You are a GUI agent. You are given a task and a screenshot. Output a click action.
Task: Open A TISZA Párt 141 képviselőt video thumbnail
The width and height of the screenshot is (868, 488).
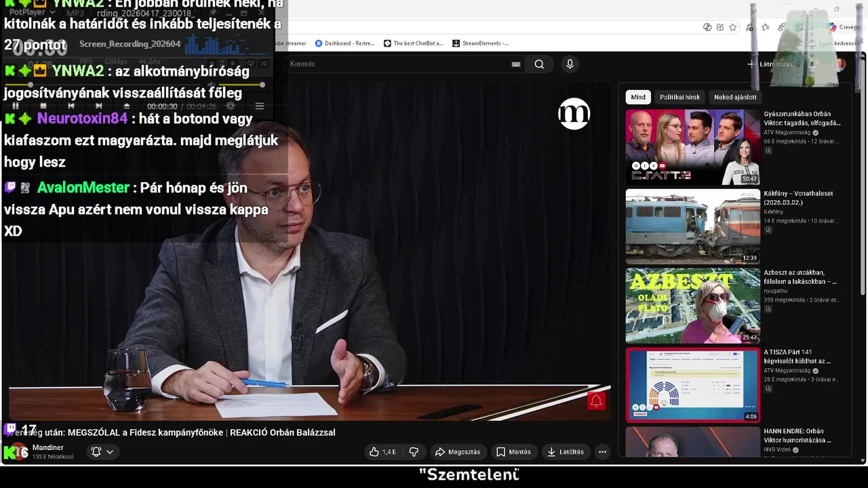(x=692, y=385)
